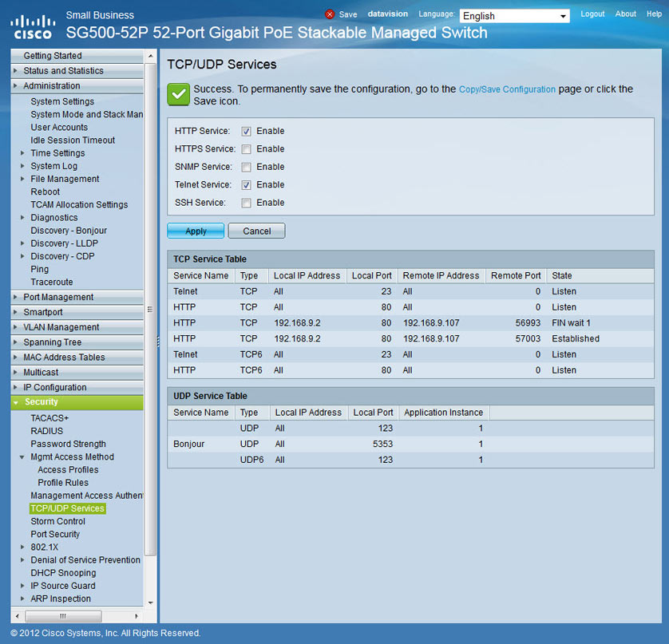669x644 pixels.
Task: Click the Established state cell
Action: point(576,339)
